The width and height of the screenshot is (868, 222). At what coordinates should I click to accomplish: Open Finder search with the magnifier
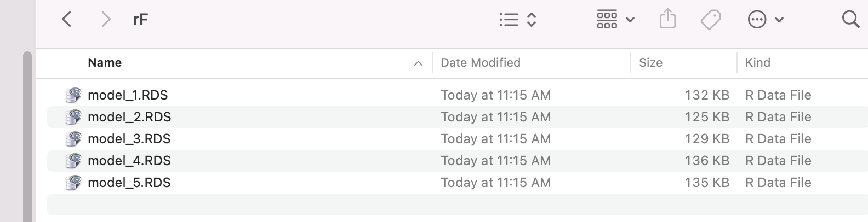(850, 19)
